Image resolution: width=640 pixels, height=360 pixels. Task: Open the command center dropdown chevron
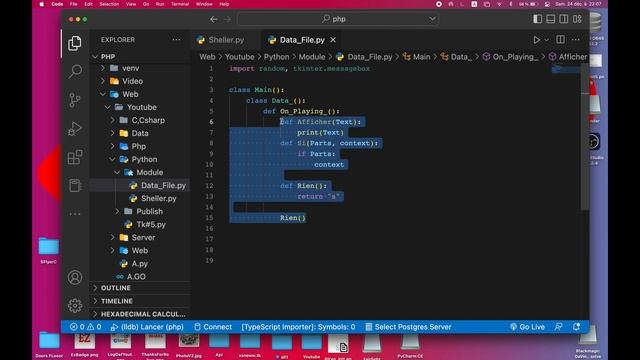click(x=432, y=19)
